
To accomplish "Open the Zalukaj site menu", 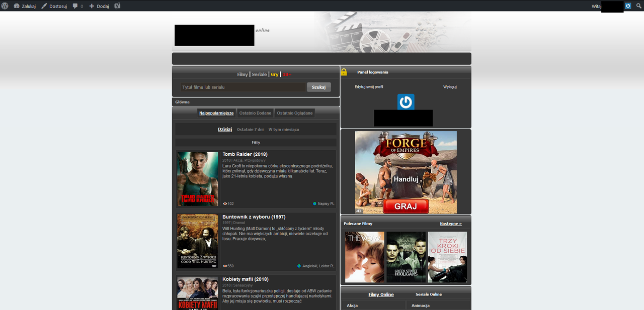I will (x=25, y=6).
